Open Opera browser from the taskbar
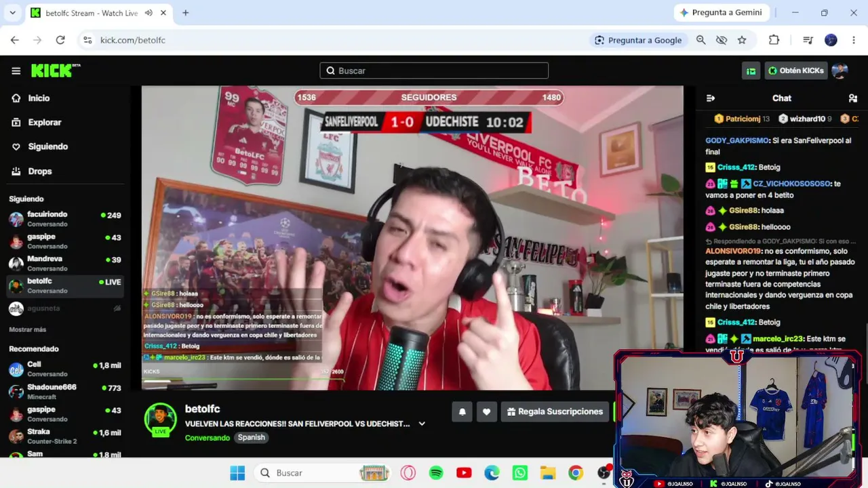This screenshot has height=488, width=868. click(x=408, y=473)
